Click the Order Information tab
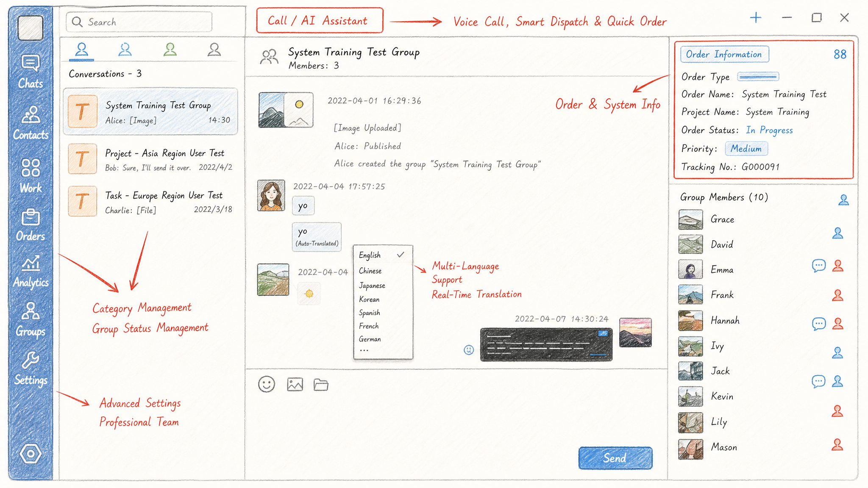 [724, 54]
